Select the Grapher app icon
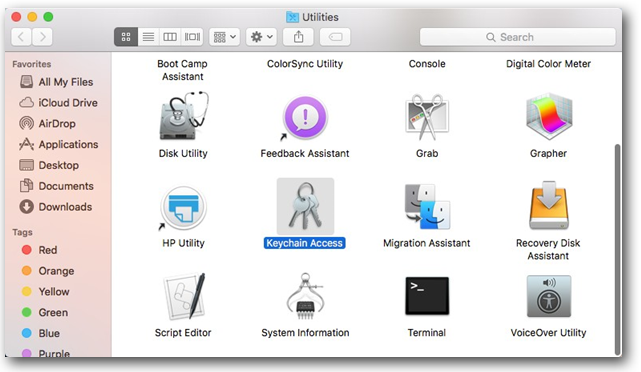This screenshot has width=641, height=372. coord(549,117)
